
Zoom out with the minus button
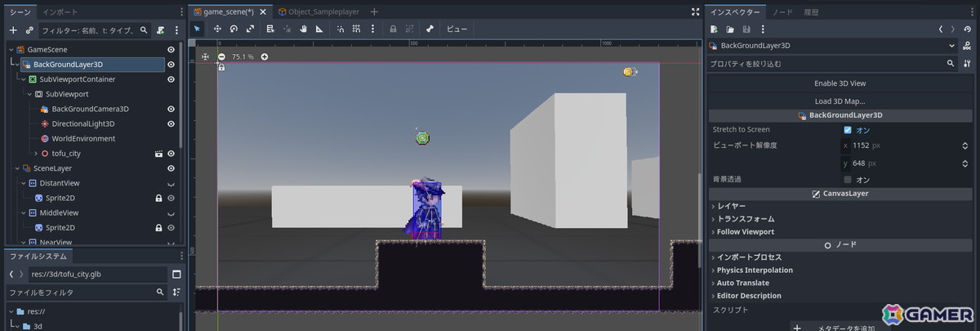220,56
